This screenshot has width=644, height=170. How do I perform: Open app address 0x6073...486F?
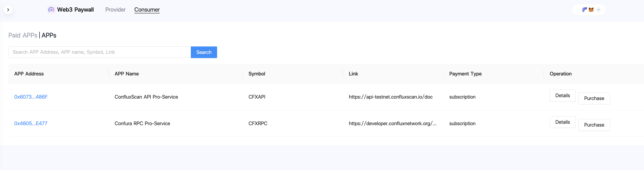[31, 97]
